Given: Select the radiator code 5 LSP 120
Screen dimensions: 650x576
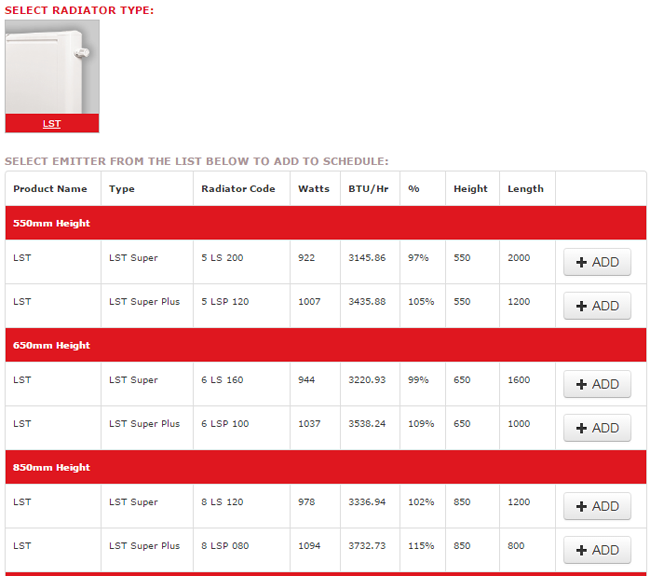Looking at the screenshot, I should coord(225,302).
